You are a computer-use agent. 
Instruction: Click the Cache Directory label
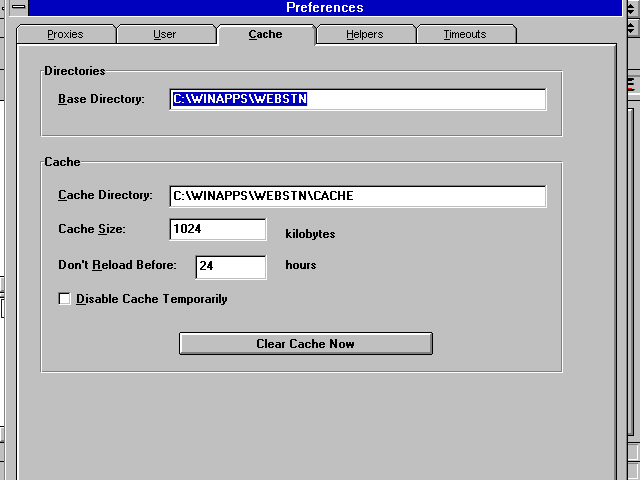(105, 195)
